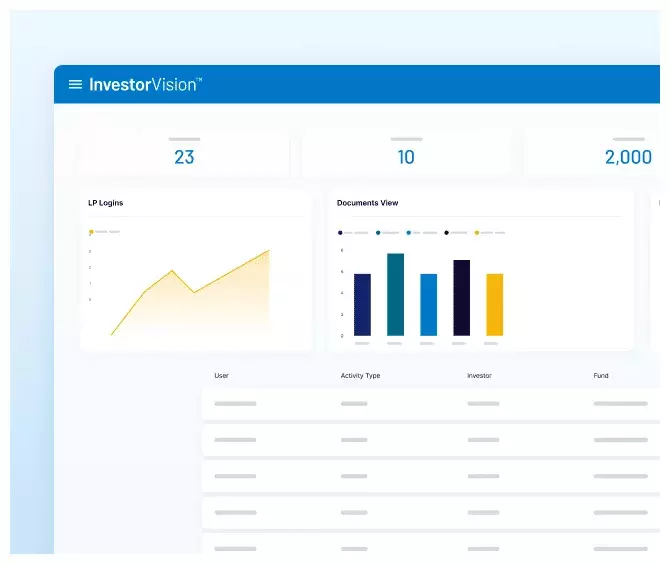
Task: Open the hamburger navigation menu
Action: 75,84
